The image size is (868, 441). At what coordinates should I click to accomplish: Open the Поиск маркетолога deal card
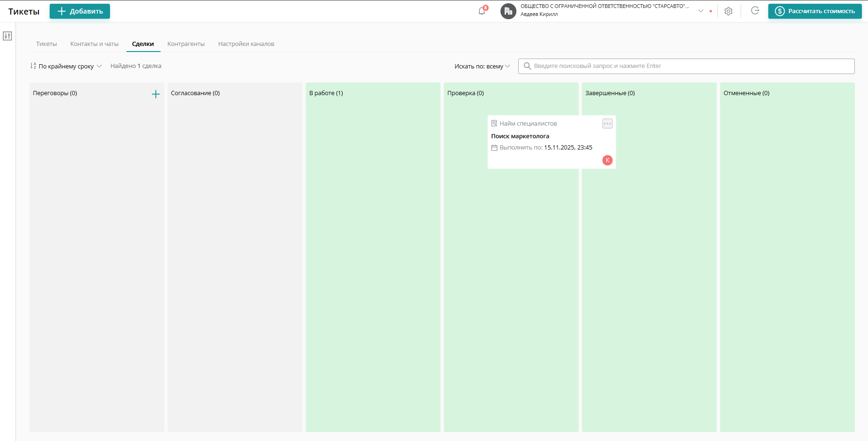click(x=552, y=142)
